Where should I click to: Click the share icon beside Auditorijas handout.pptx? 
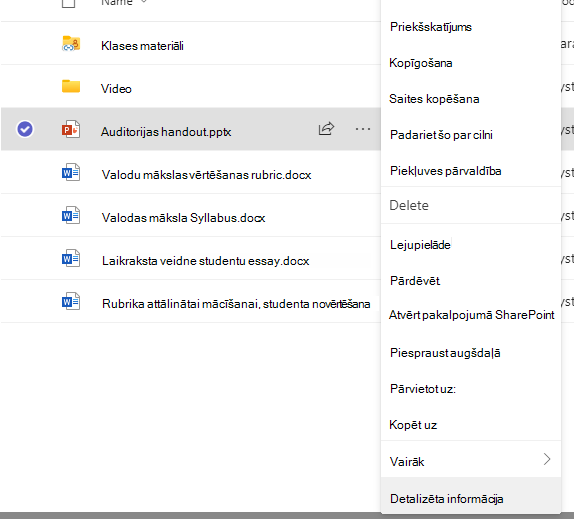326,128
